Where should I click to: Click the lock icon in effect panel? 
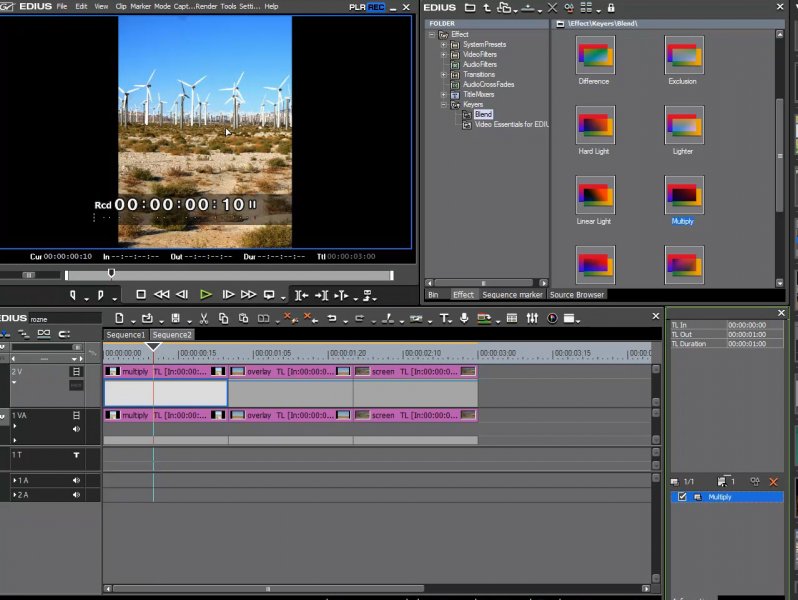pyautogui.click(x=612, y=7)
